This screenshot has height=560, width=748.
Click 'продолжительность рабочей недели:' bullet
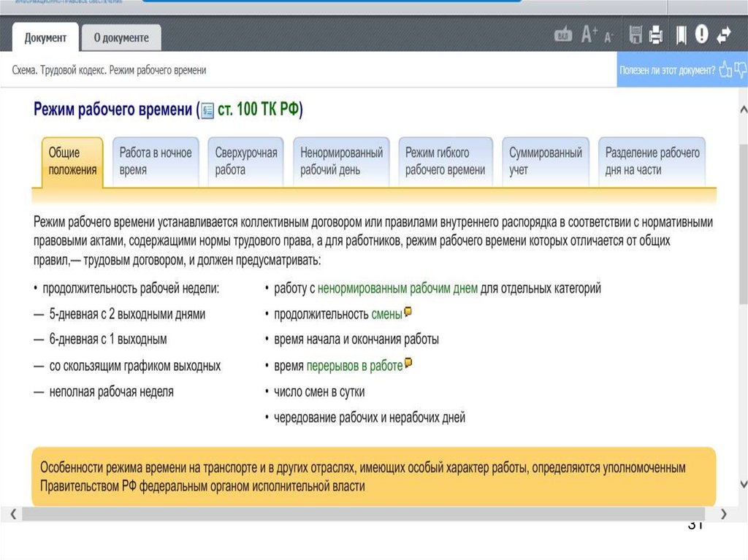coord(131,288)
